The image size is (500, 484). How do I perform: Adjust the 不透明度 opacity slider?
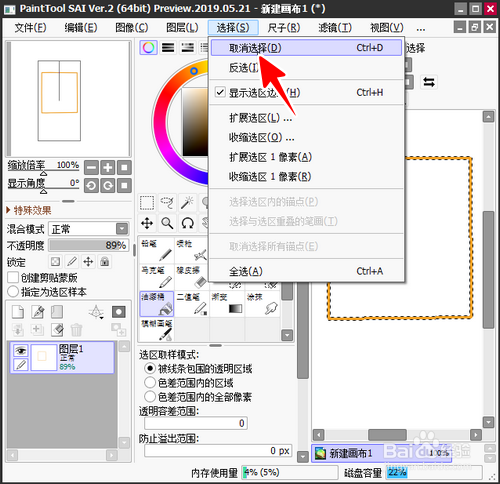(89, 245)
